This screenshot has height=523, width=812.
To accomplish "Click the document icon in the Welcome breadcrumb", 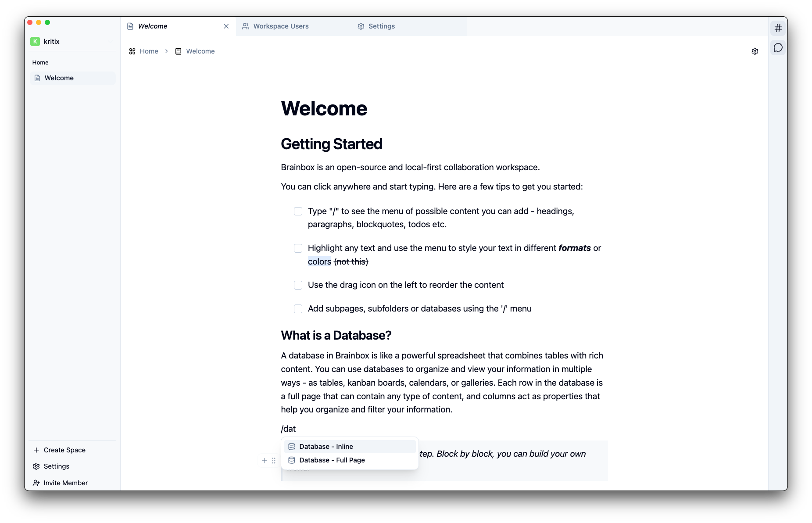I will click(179, 51).
